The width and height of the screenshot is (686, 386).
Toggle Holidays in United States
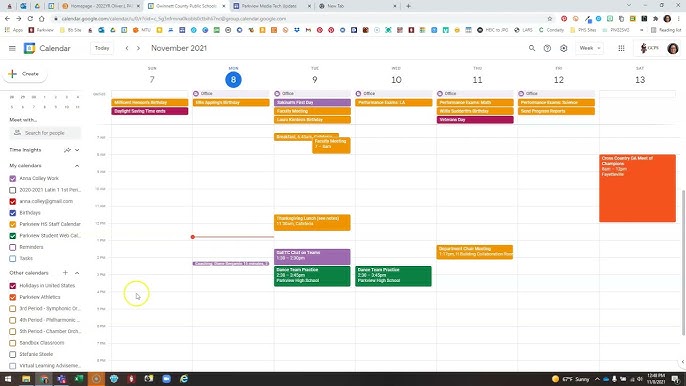coord(13,286)
